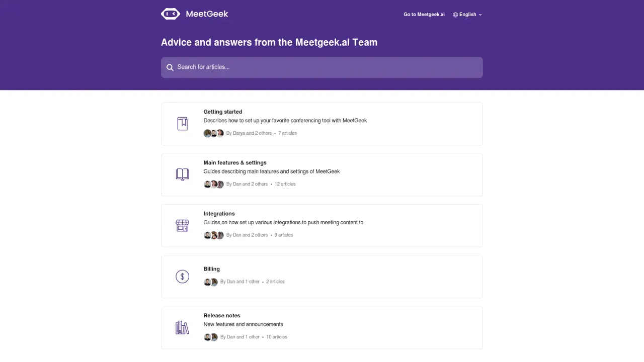Click the MeetGeek robot logo icon
This screenshot has height=362, width=644.
pyautogui.click(x=170, y=14)
